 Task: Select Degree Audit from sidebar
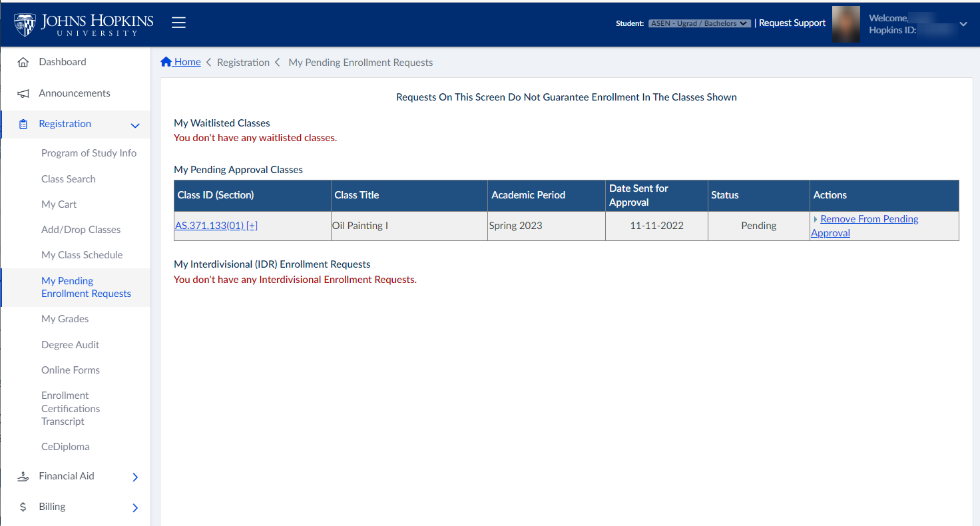(71, 345)
